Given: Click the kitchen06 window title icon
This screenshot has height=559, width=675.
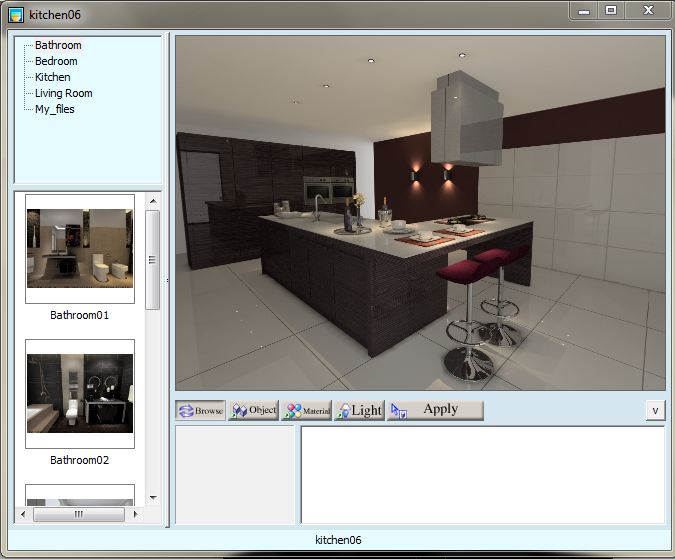Looking at the screenshot, I should tap(16, 14).
